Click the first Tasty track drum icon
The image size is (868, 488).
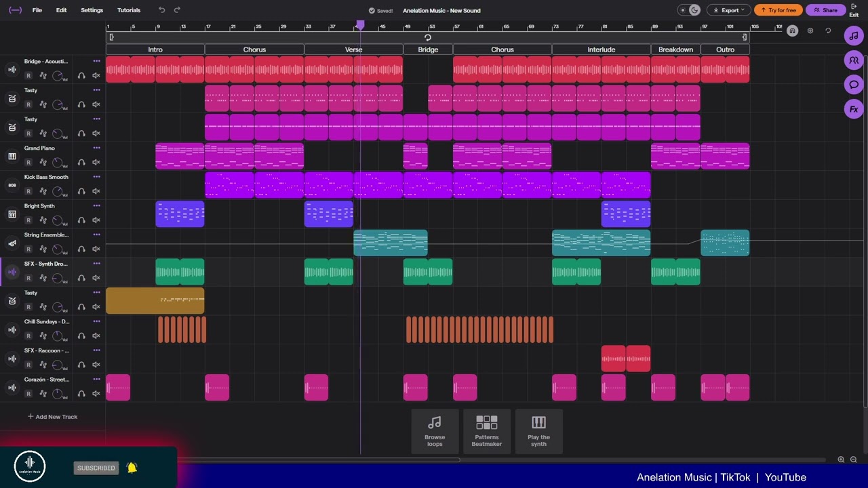tap(12, 99)
